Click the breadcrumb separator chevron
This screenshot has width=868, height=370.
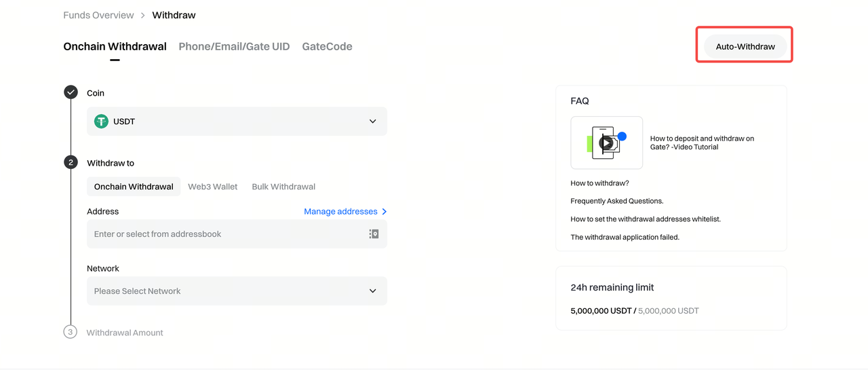pos(143,15)
